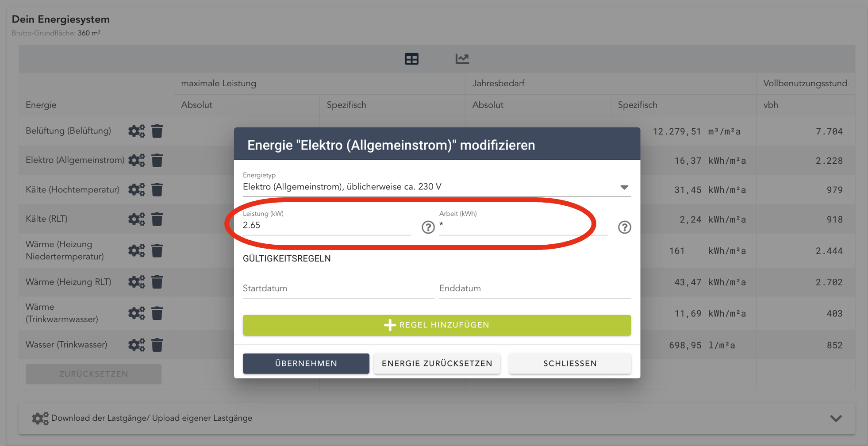Add a rule with Regel hinzufügen
The height and width of the screenshot is (446, 868).
click(x=437, y=325)
